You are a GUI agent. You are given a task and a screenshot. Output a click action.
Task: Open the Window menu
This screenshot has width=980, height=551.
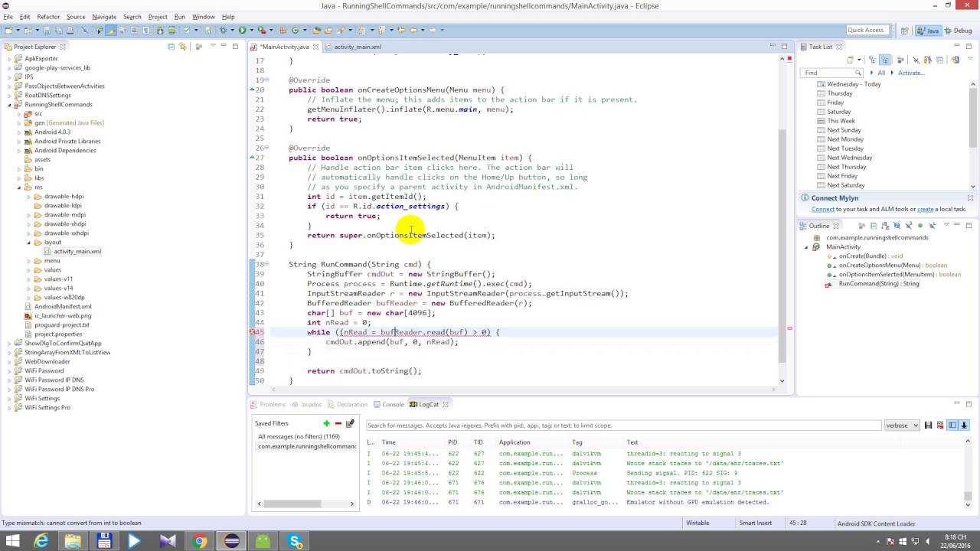pyautogui.click(x=203, y=17)
